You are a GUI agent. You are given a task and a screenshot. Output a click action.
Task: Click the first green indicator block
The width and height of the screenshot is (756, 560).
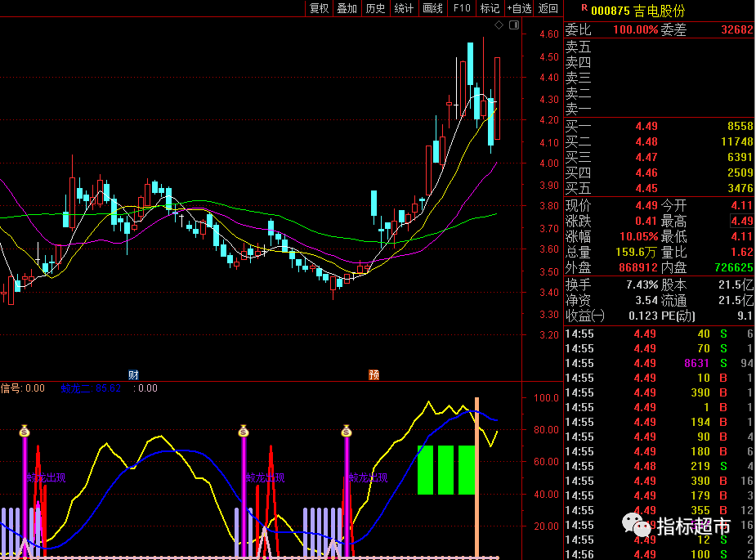[x=425, y=470]
